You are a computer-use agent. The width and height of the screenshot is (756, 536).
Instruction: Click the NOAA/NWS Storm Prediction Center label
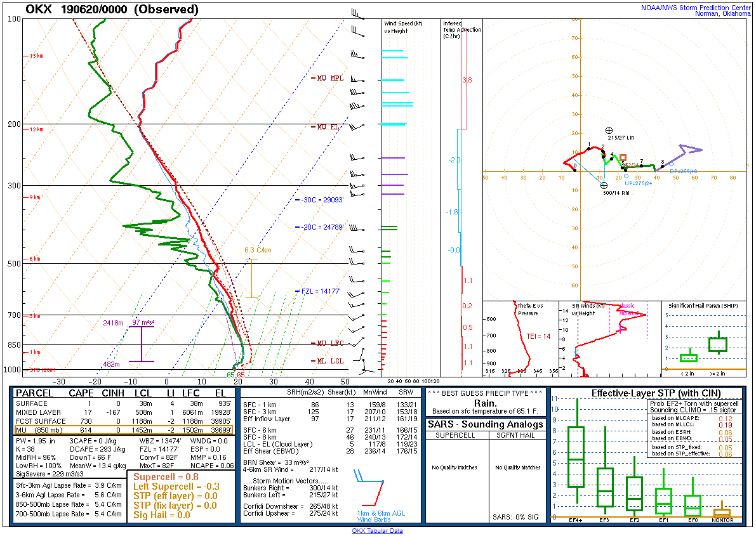coord(696,8)
